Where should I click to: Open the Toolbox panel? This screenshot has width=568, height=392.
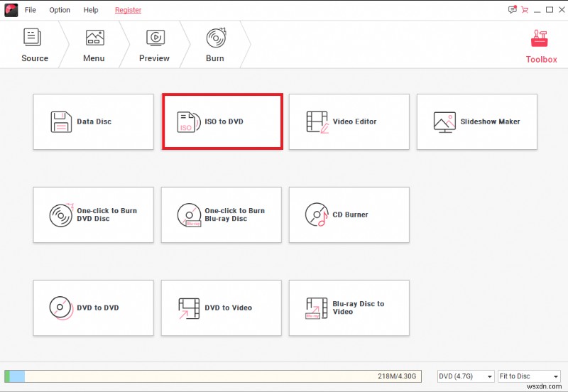coord(541,46)
